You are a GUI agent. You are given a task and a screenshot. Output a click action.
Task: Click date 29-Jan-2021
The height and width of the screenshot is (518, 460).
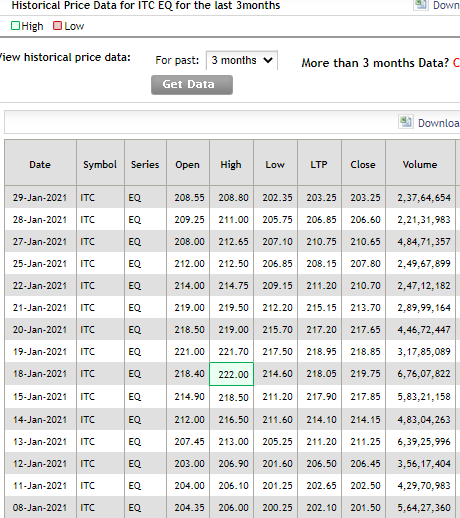click(40, 197)
